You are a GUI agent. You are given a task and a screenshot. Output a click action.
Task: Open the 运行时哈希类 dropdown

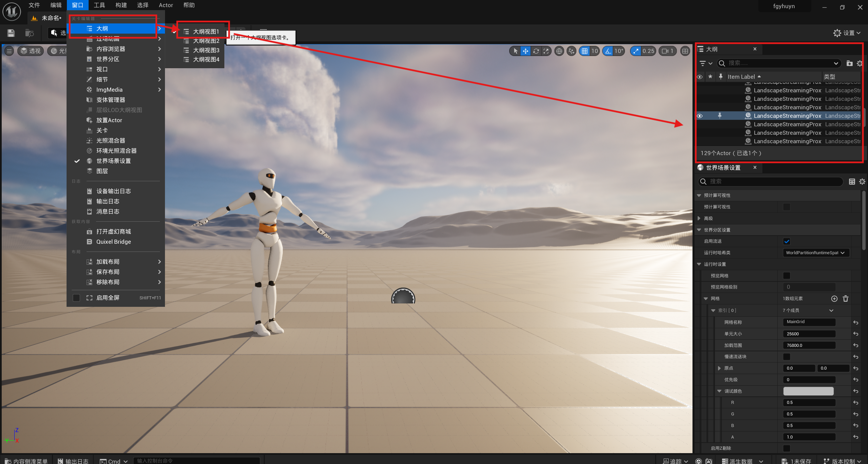click(815, 253)
